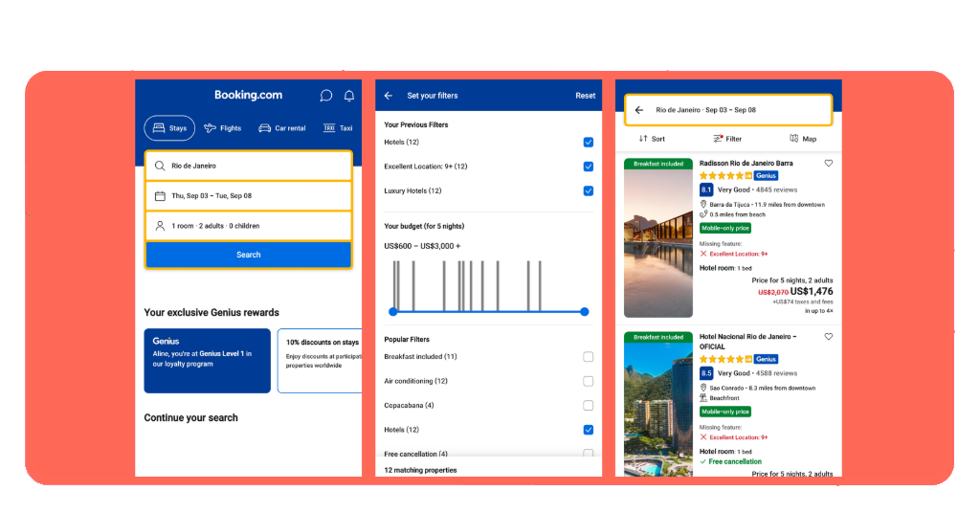The width and height of the screenshot is (980, 513).
Task: Select the Stays tab
Action: (x=169, y=128)
